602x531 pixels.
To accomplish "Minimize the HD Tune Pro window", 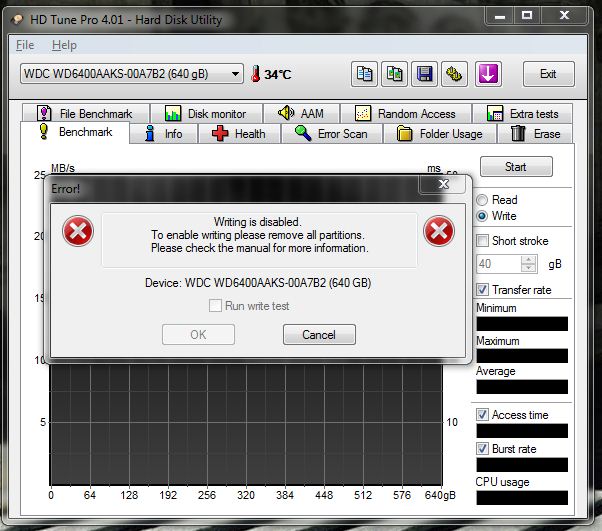I will (x=499, y=16).
